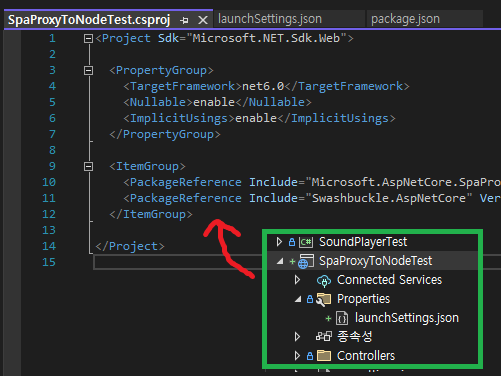The width and height of the screenshot is (501, 376).
Task: Click the launchSettings.json file icon
Action: 342,318
